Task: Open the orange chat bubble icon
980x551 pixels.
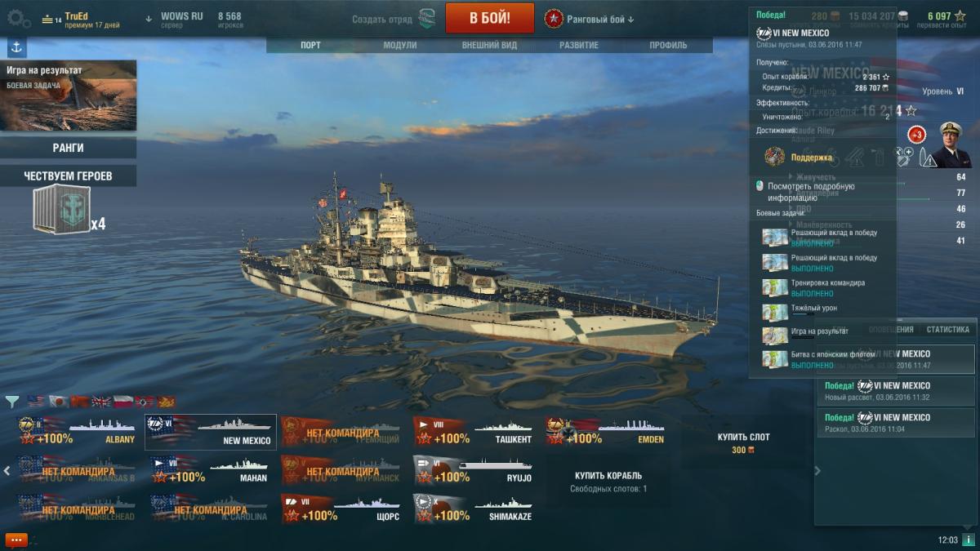Action: click(x=16, y=540)
